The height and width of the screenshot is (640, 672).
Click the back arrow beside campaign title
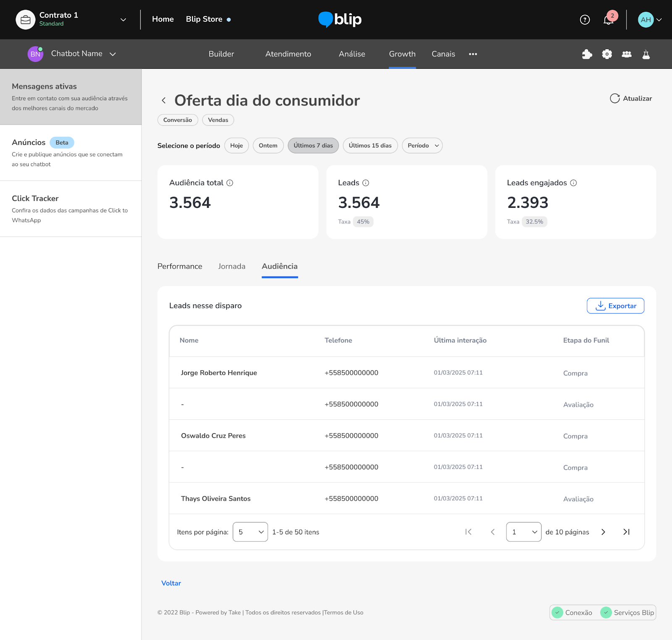coord(164,101)
